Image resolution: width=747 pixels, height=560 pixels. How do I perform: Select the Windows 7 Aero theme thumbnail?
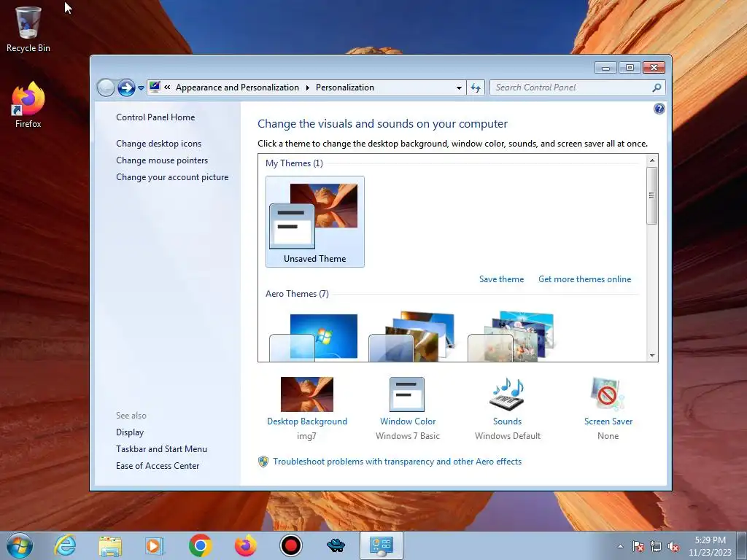[x=314, y=337]
